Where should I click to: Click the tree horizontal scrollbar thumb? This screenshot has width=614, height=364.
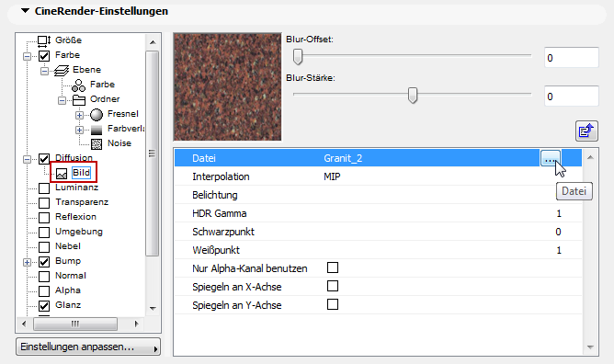(x=75, y=324)
